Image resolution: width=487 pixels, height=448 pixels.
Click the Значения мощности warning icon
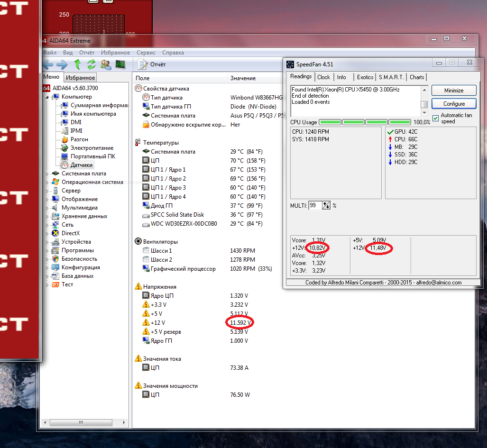click(x=138, y=385)
